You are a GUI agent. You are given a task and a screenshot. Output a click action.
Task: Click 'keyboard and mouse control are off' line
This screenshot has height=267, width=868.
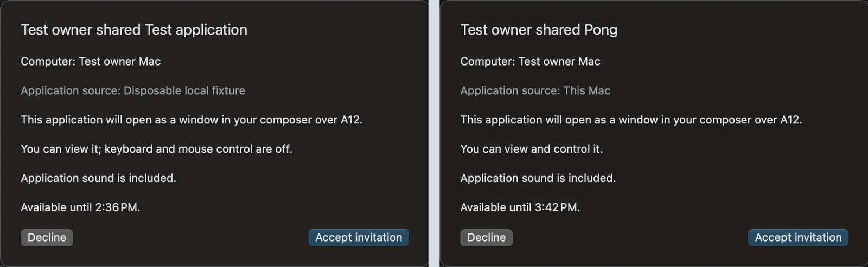(x=156, y=149)
